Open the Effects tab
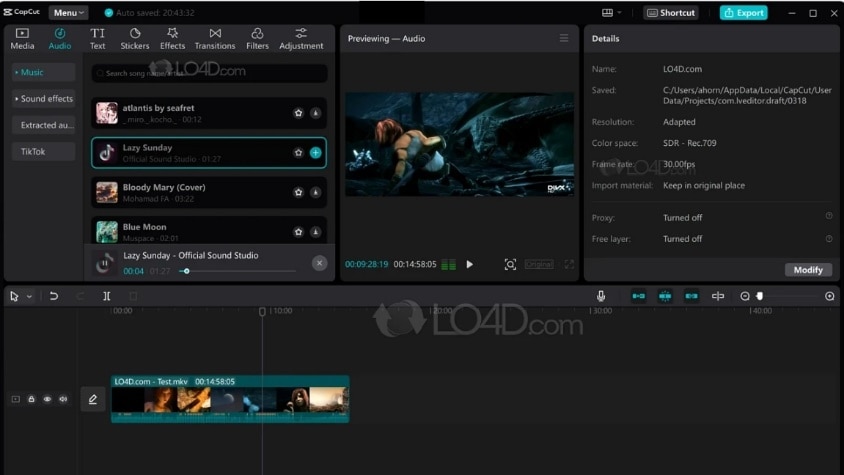Image resolution: width=844 pixels, height=475 pixels. [x=172, y=39]
